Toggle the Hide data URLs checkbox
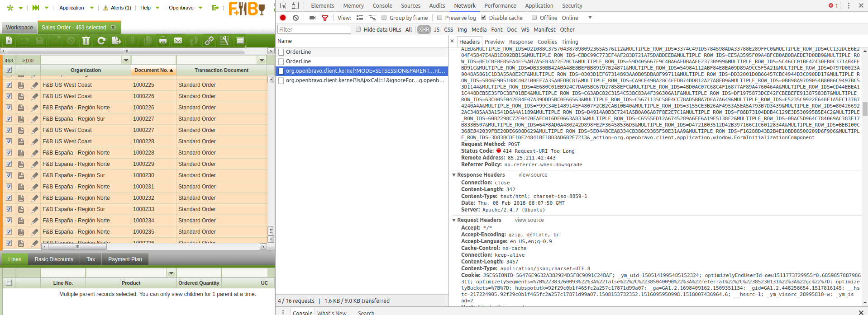 click(358, 29)
